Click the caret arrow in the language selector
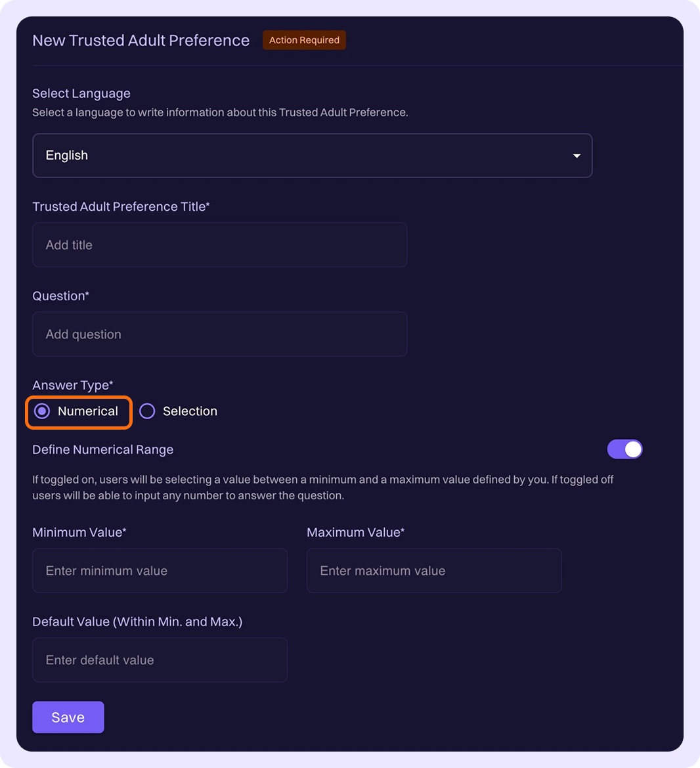 [x=577, y=156]
